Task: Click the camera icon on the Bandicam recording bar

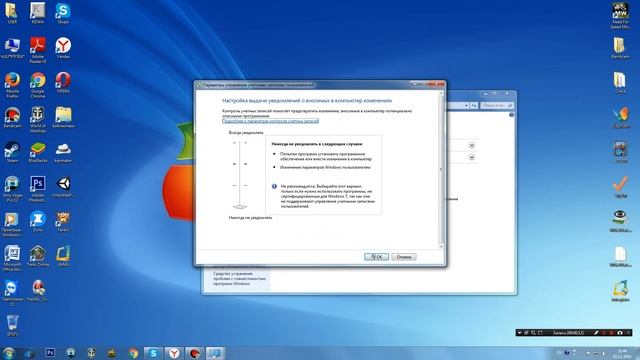Action: point(620,333)
